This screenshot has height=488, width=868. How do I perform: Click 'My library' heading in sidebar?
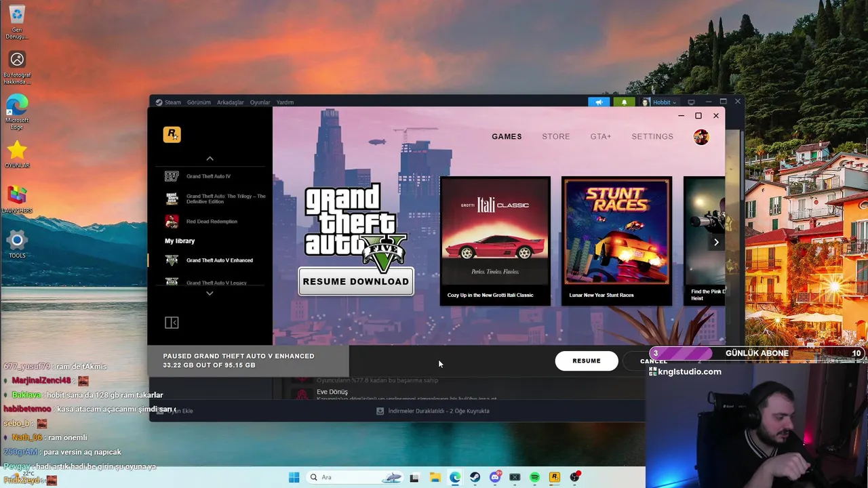click(180, 241)
